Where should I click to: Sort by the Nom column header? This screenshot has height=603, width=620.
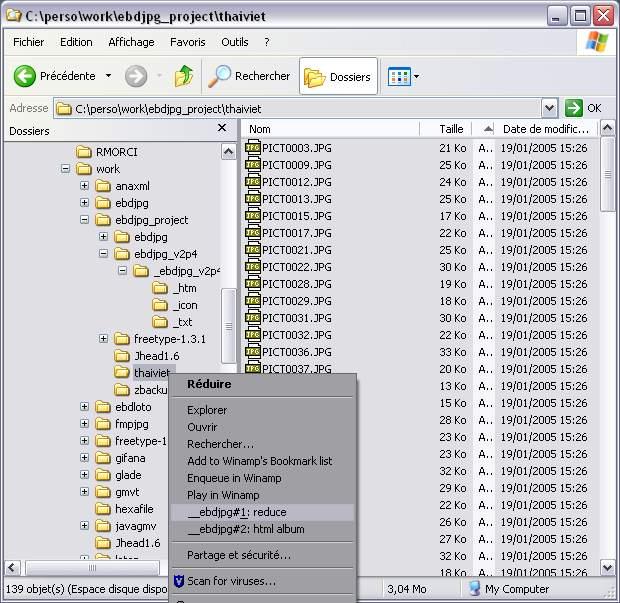coord(331,129)
